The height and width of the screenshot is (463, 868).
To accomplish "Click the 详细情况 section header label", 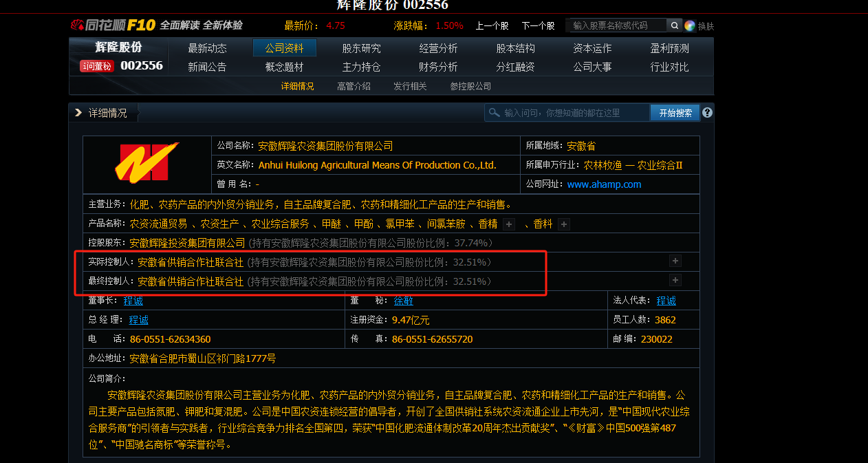I will (108, 113).
